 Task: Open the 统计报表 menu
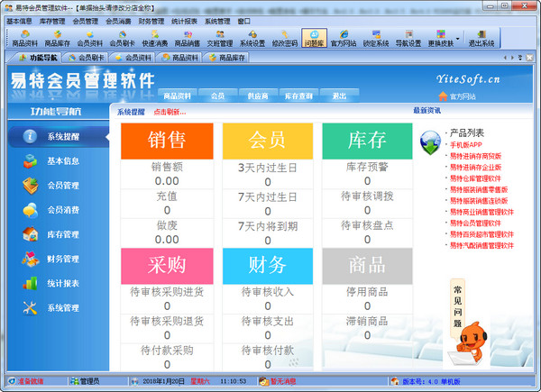tap(184, 22)
